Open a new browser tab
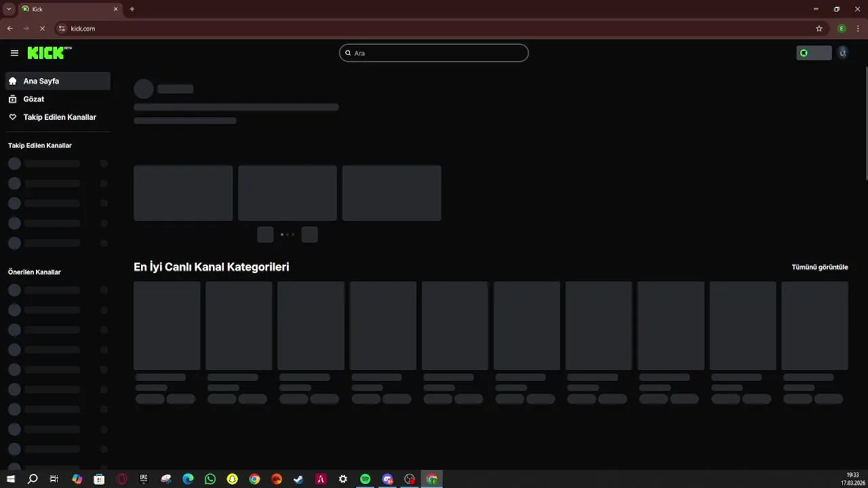Screen dimensions: 868x488 (132, 9)
